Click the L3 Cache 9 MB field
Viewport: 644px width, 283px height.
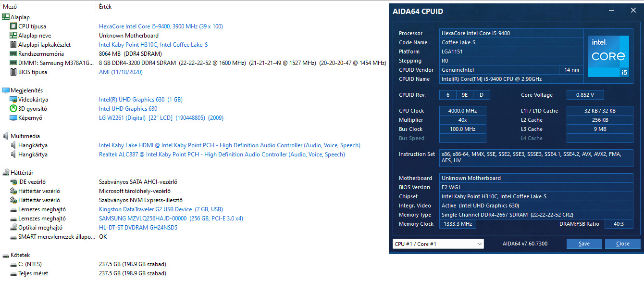600,129
